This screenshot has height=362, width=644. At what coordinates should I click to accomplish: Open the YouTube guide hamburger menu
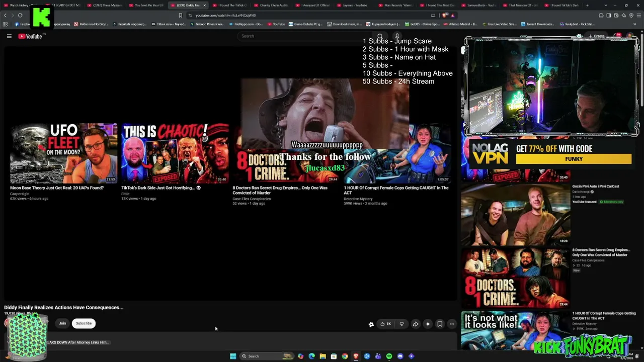[9, 36]
